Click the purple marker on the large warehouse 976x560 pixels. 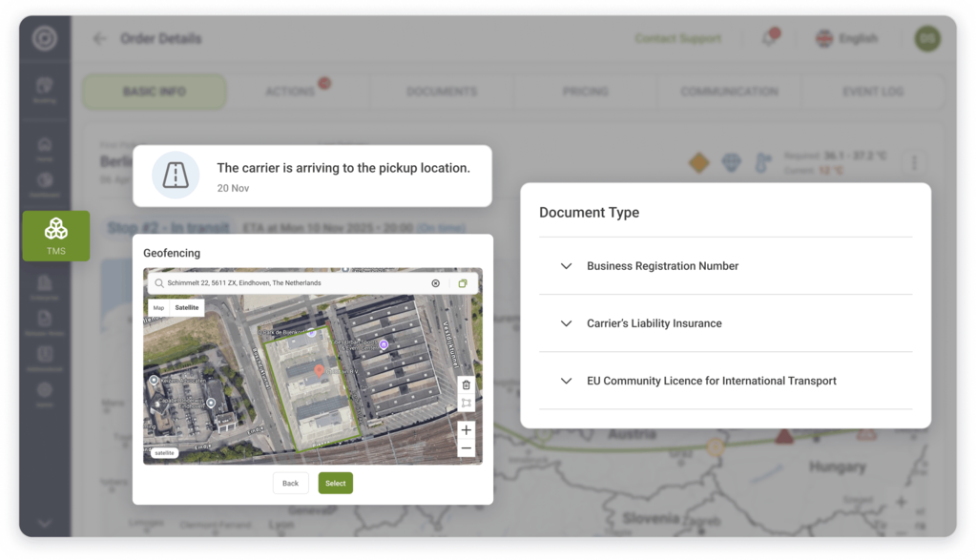tap(384, 344)
